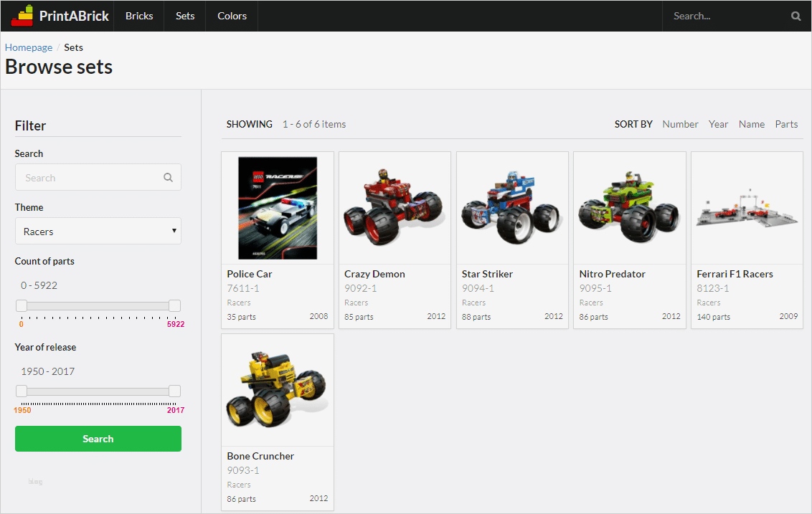Viewport: 812px width, 514px height.
Task: Open the Bone Cruncher set thumbnail
Action: pyautogui.click(x=278, y=390)
